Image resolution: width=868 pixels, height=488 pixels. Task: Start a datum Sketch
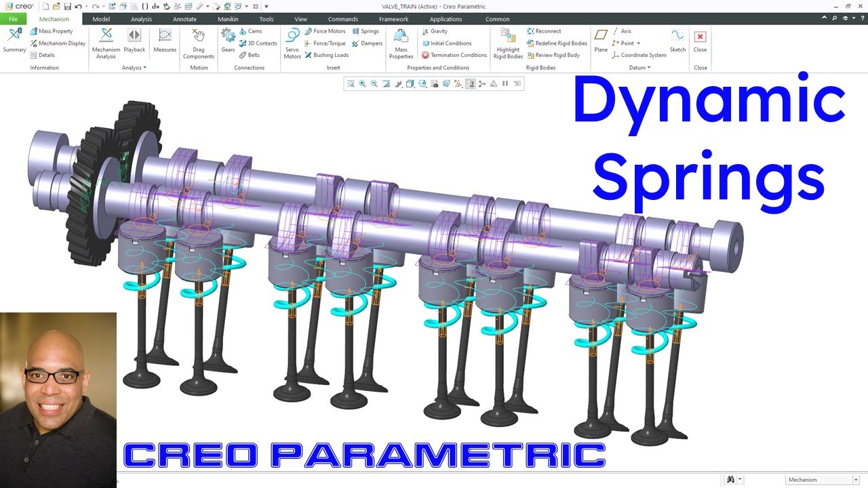click(x=677, y=41)
